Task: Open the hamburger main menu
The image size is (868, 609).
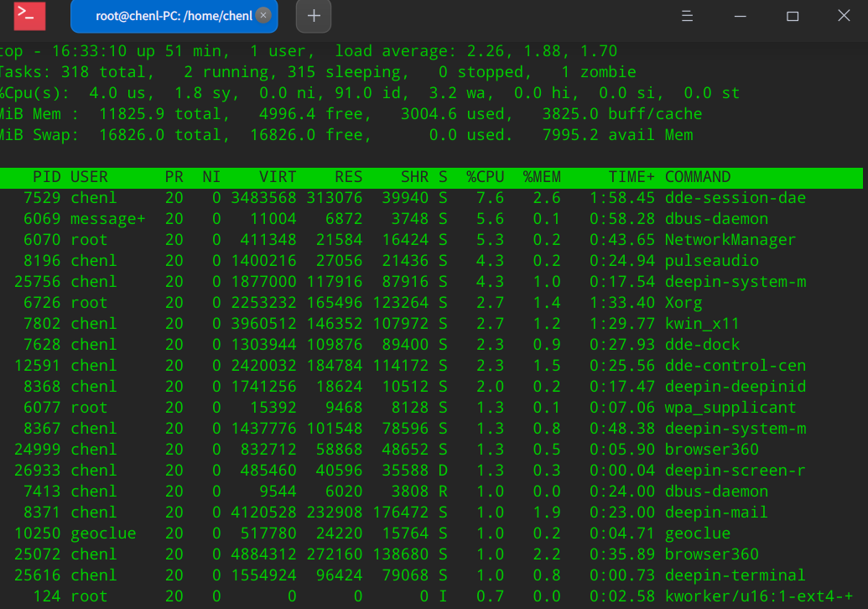Action: click(686, 16)
